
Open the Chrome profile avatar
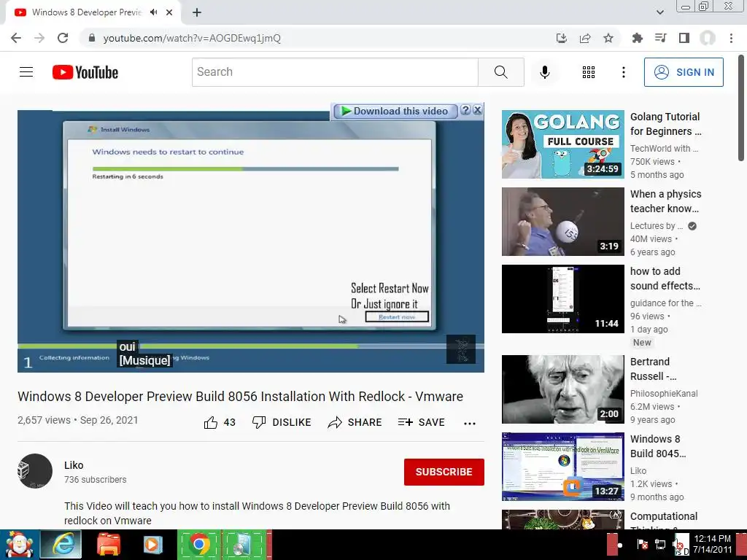707,38
